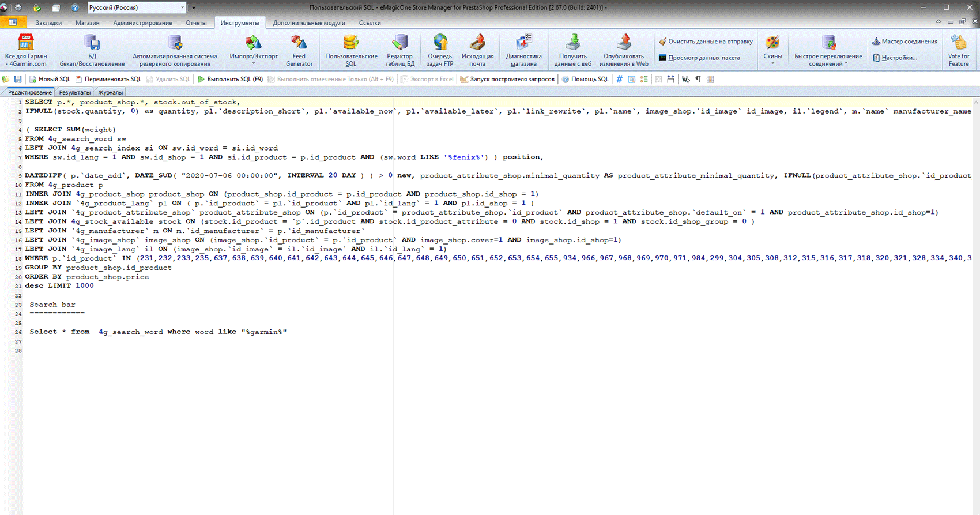Open the orange application menu button
The width and height of the screenshot is (980, 515).
(13, 22)
